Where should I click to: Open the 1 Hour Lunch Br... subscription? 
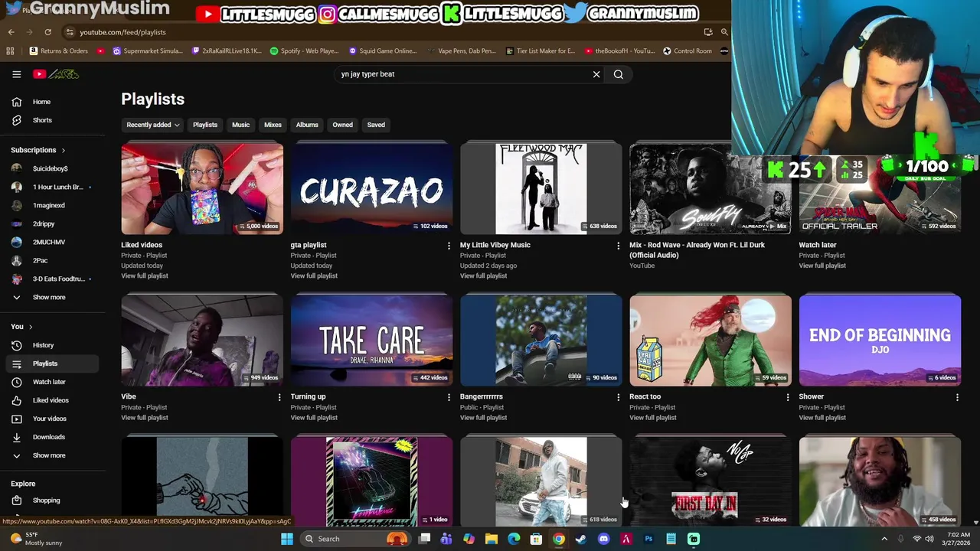51,187
